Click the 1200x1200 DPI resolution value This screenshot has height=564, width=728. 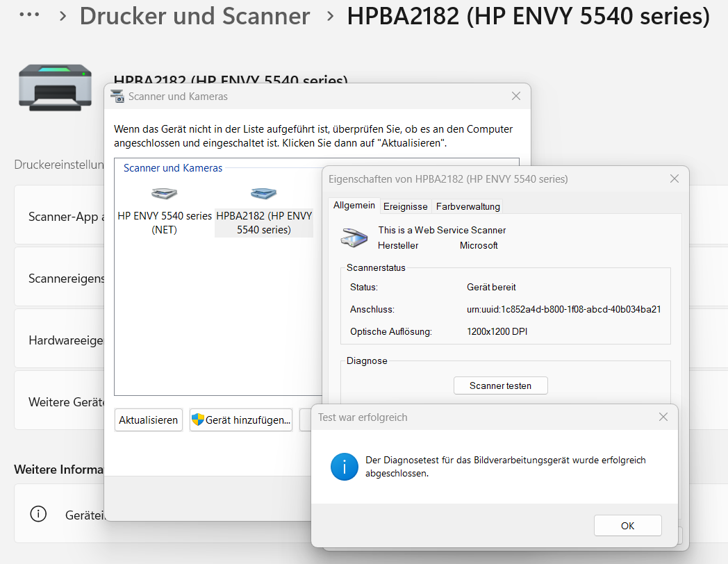point(497,331)
